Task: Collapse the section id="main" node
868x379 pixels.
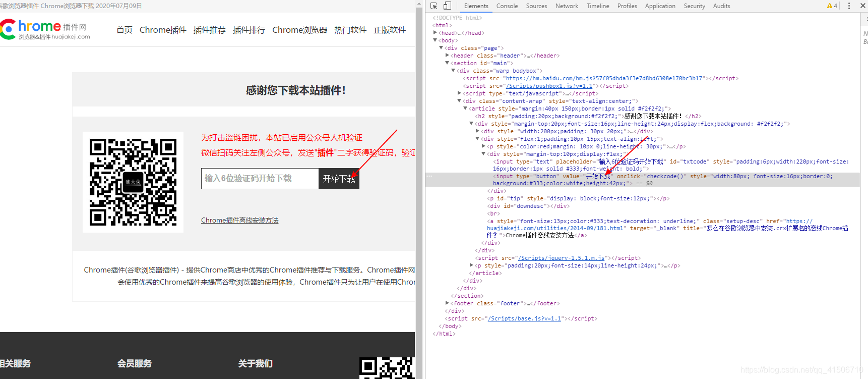Action: pyautogui.click(x=447, y=63)
